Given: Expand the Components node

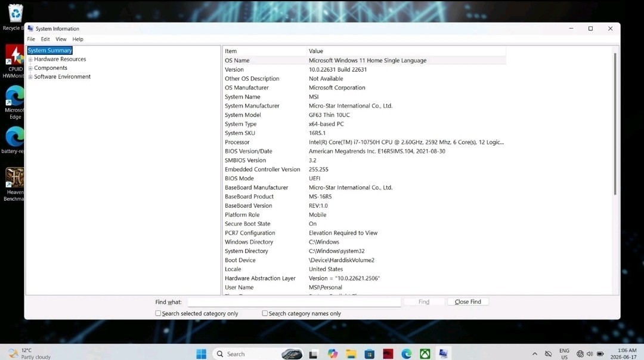Looking at the screenshot, I should [x=30, y=68].
